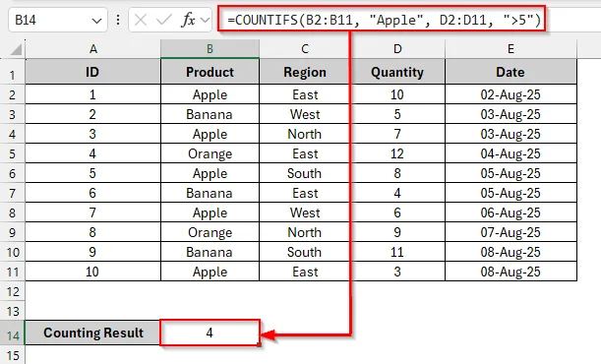Screen dimensions: 601x364
Task: Select the Apple cell in row 11
Action: click(x=210, y=272)
